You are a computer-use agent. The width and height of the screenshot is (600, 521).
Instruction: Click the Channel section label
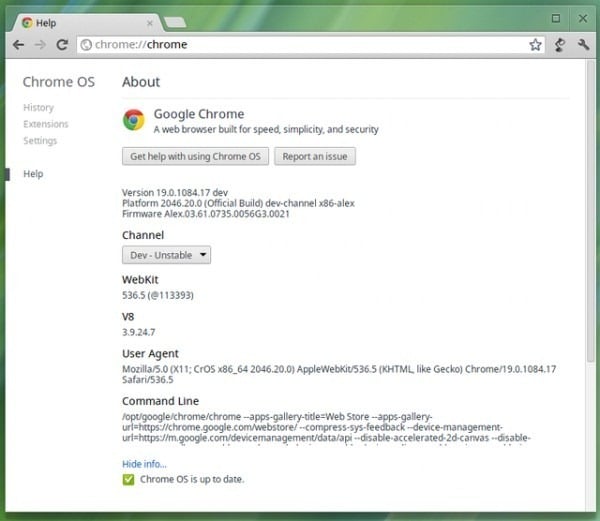pos(143,235)
